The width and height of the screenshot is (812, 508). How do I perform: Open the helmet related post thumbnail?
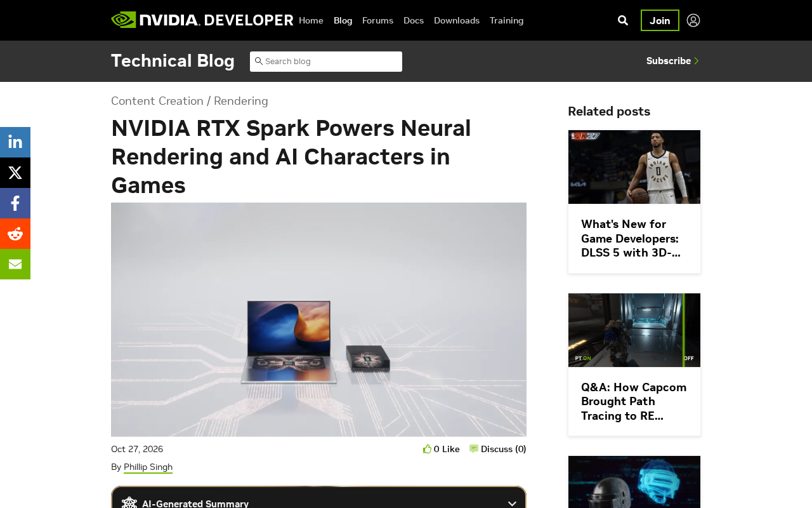pyautogui.click(x=634, y=482)
